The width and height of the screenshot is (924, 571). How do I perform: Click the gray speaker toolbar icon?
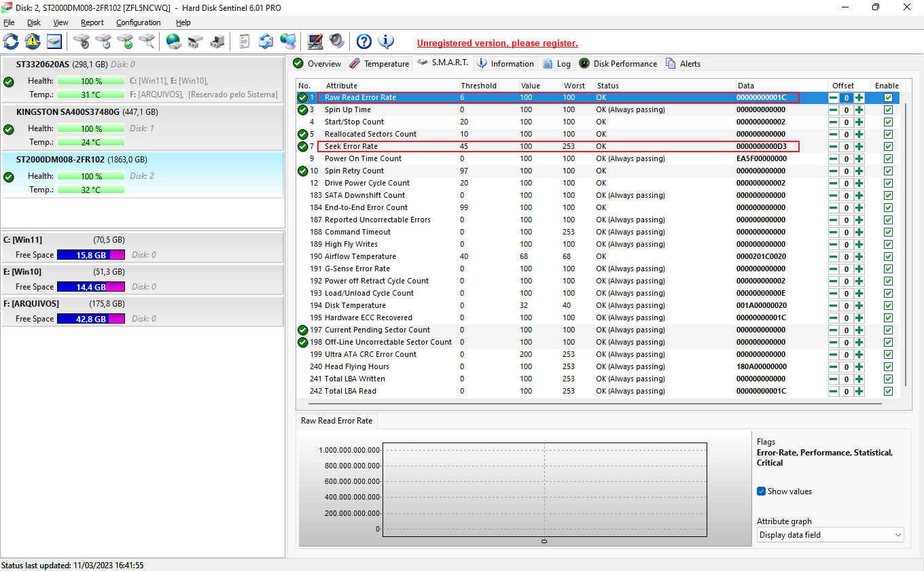pyautogui.click(x=337, y=41)
